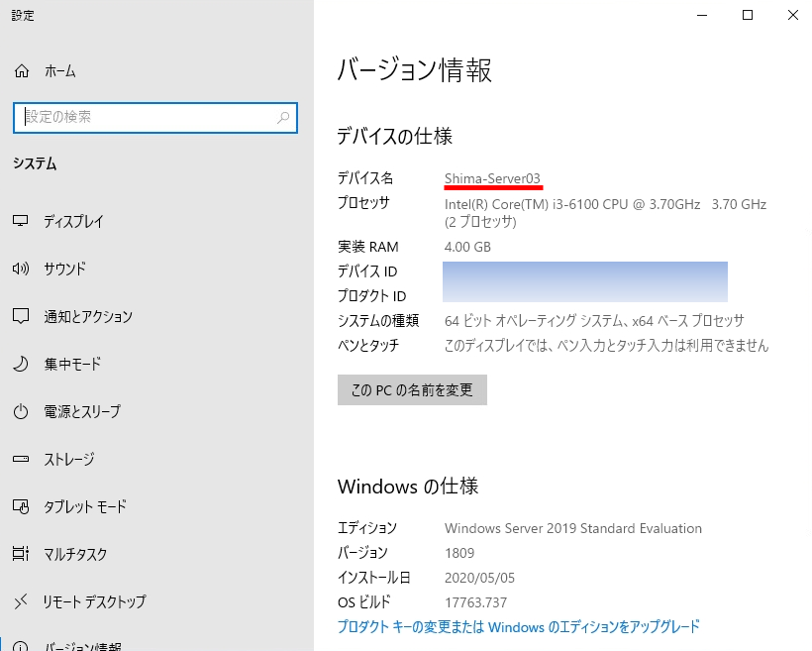Click the デバイス ID label
812x651 pixels.
pos(367,271)
